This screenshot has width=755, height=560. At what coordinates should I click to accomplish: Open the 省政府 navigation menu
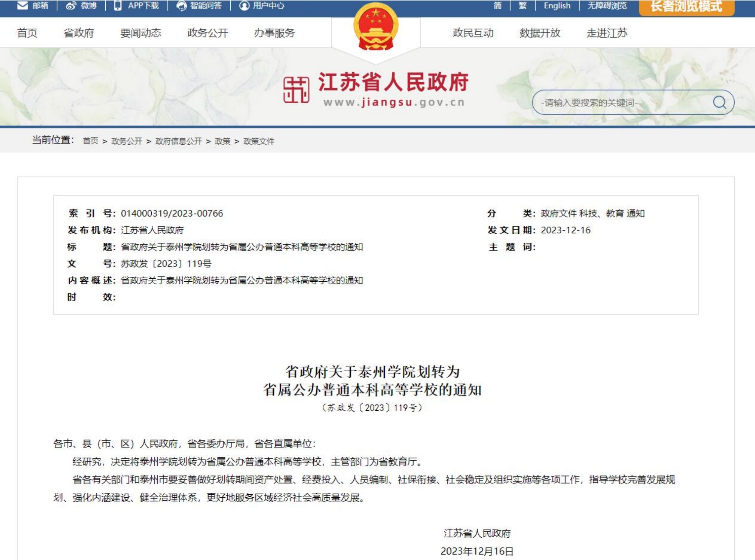pyautogui.click(x=79, y=33)
